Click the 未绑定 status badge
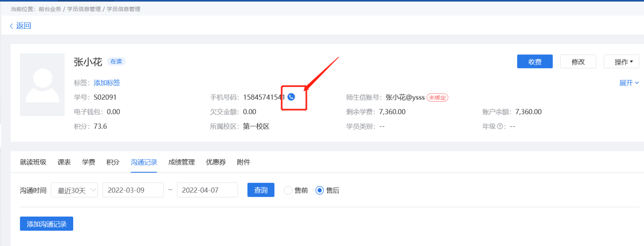 [438, 98]
